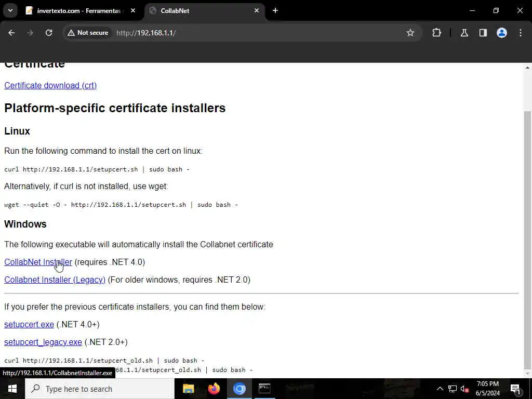Open the Chrome Labs flask icon
This screenshot has width=532, height=399.
[x=464, y=33]
